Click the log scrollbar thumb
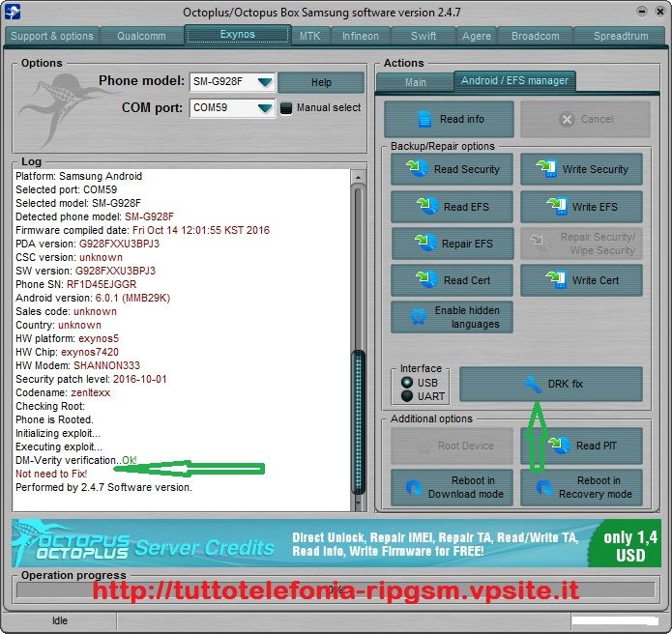The width and height of the screenshot is (672, 634). [x=359, y=421]
